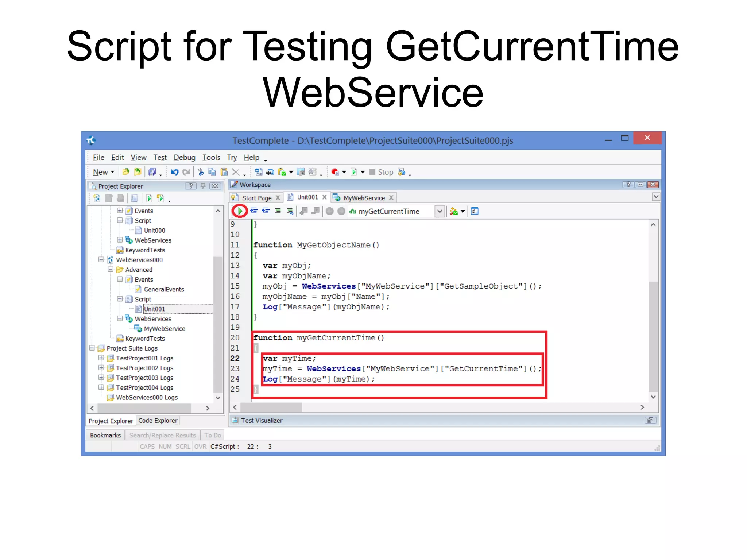Viewport: 747px width, 560px height.
Task: Select Unit000 script in the tree
Action: click(x=154, y=230)
